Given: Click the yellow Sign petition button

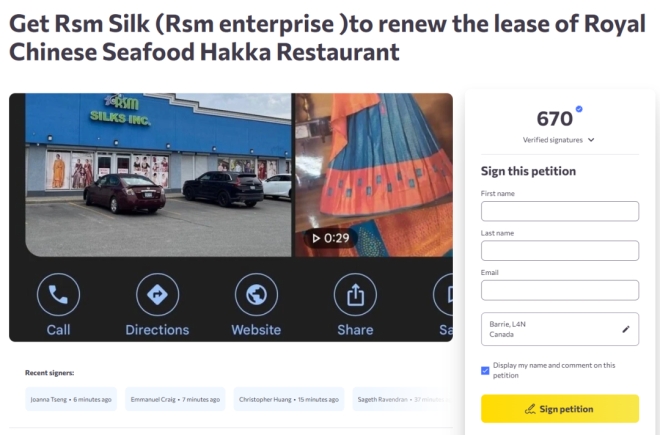Looking at the screenshot, I should 560,408.
